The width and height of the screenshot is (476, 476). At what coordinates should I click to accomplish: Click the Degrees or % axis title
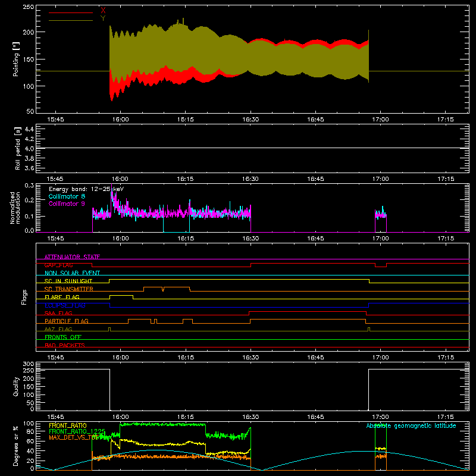[x=15, y=446]
